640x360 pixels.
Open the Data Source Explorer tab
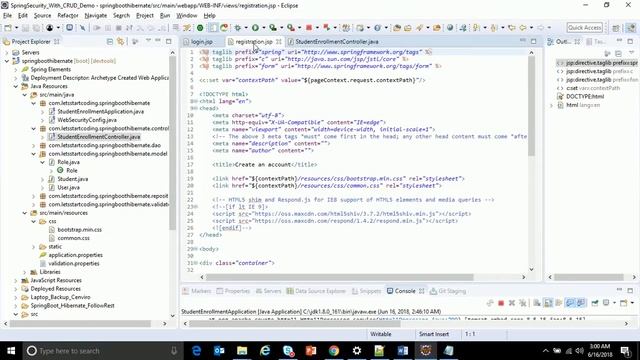316,291
